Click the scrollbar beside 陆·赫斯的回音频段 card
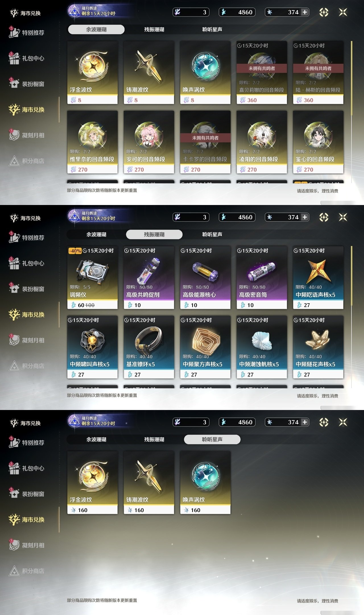 pos(352,78)
